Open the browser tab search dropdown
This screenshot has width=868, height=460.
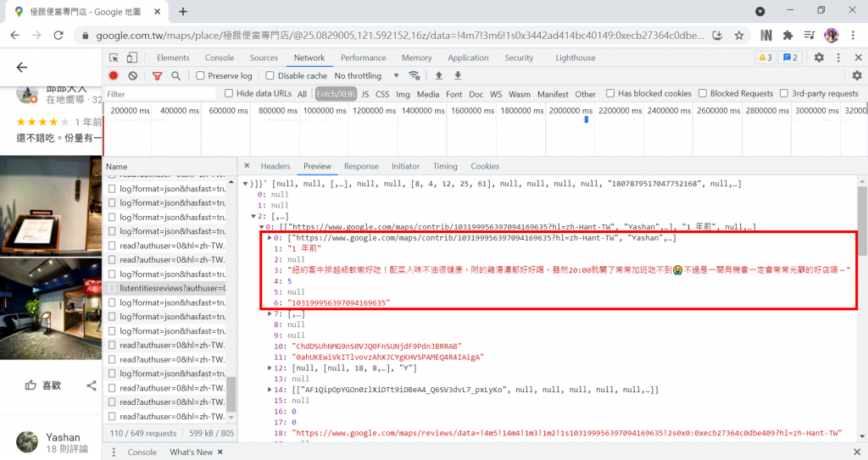760,11
